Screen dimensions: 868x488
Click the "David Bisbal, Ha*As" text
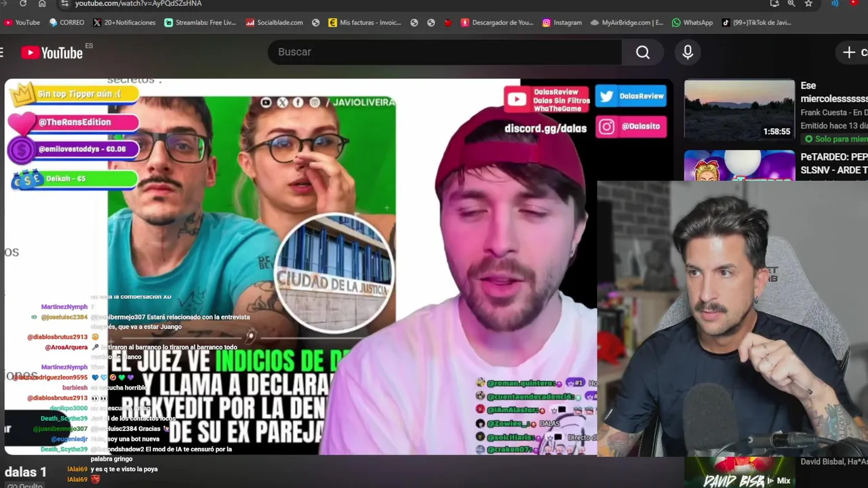tap(834, 462)
